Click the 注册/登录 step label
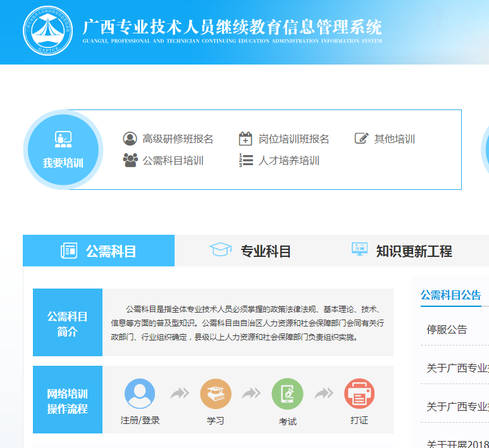 tap(140, 420)
